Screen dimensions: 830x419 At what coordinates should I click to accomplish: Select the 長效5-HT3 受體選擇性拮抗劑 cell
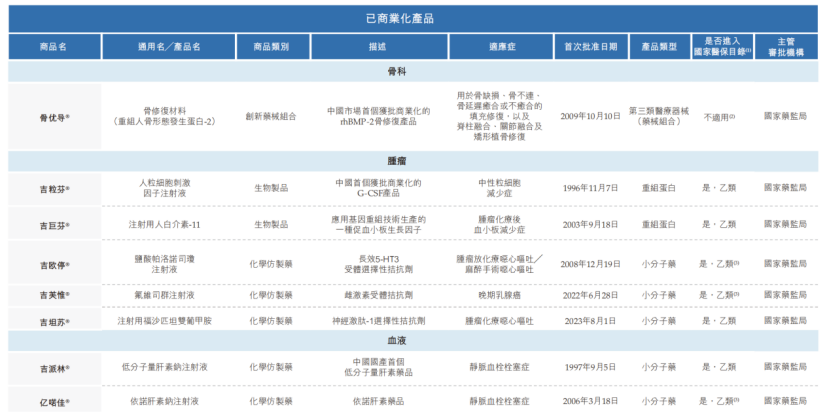coord(378,264)
